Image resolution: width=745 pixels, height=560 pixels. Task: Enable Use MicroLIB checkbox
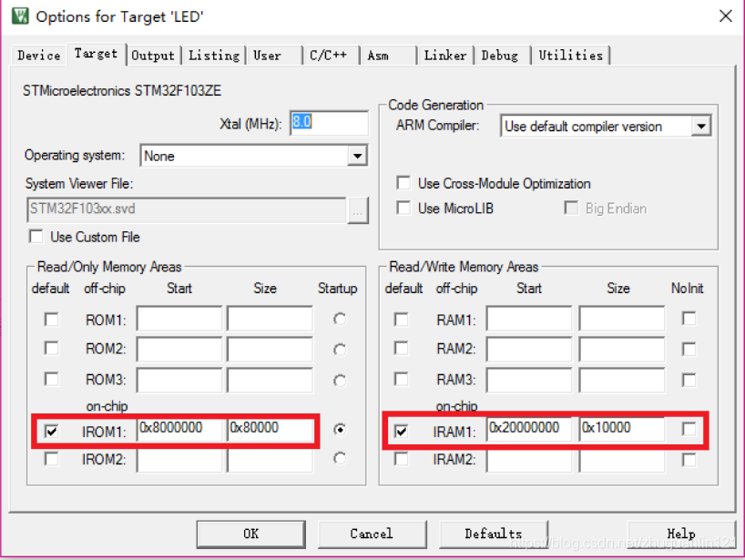tap(403, 208)
